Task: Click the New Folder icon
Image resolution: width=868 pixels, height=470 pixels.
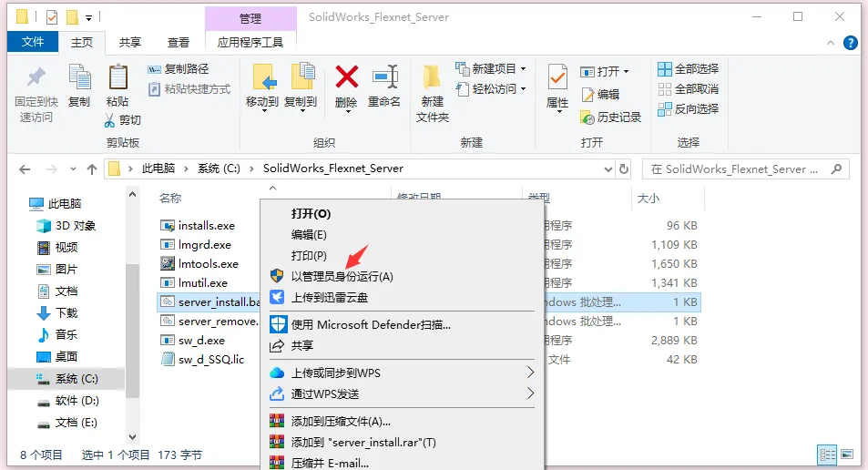Action: coord(432,77)
